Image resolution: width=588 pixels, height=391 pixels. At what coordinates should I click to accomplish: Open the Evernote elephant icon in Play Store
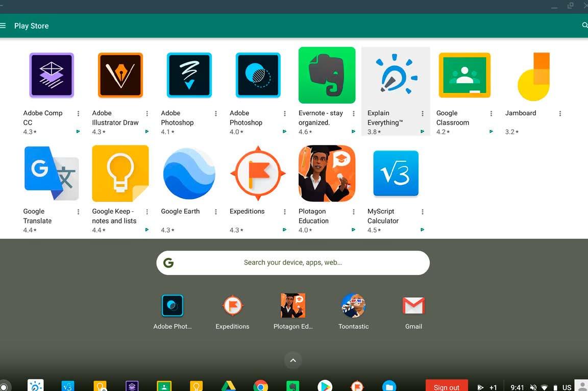pos(327,75)
